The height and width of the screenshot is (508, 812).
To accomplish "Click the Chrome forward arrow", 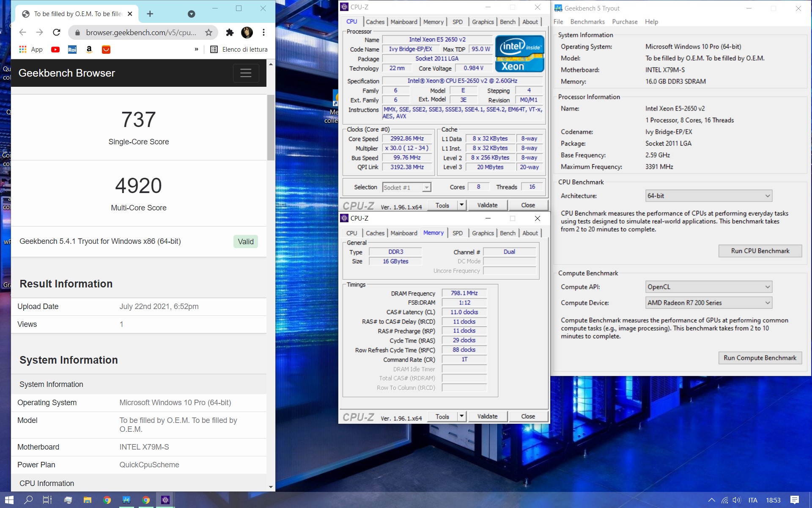I will (39, 33).
